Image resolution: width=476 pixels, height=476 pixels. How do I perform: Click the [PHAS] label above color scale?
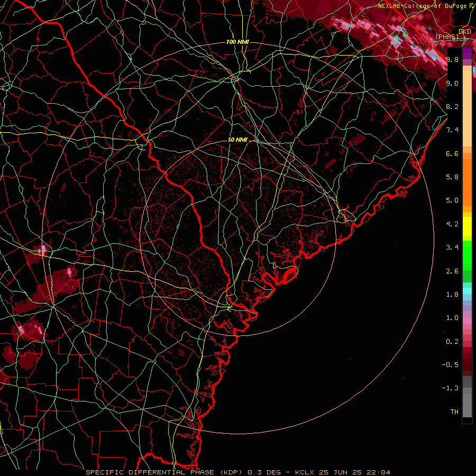[x=447, y=36]
